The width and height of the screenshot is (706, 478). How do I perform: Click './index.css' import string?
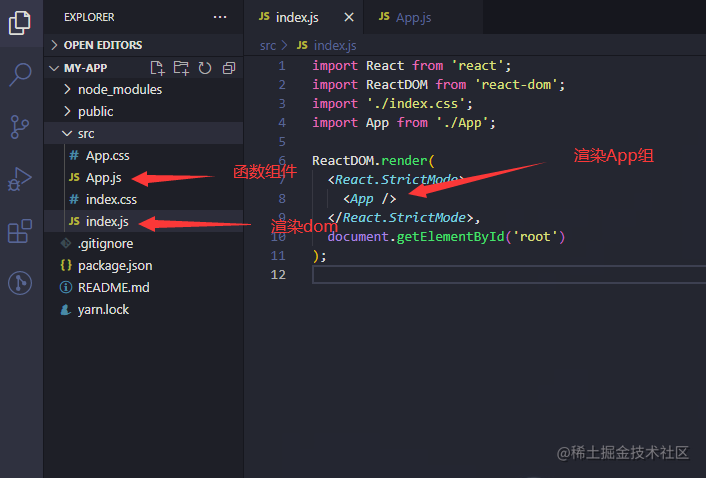[416, 104]
